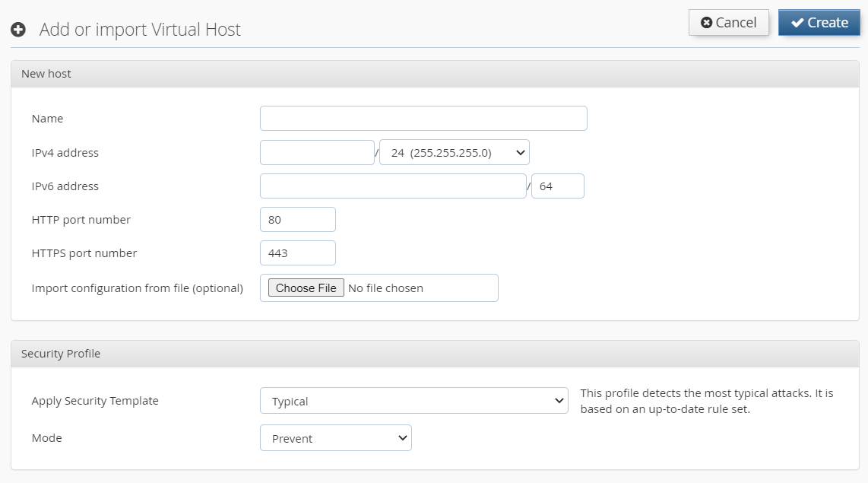This screenshot has height=483, width=868.
Task: Open the Mode dropdown set to Prevent
Action: [336, 438]
